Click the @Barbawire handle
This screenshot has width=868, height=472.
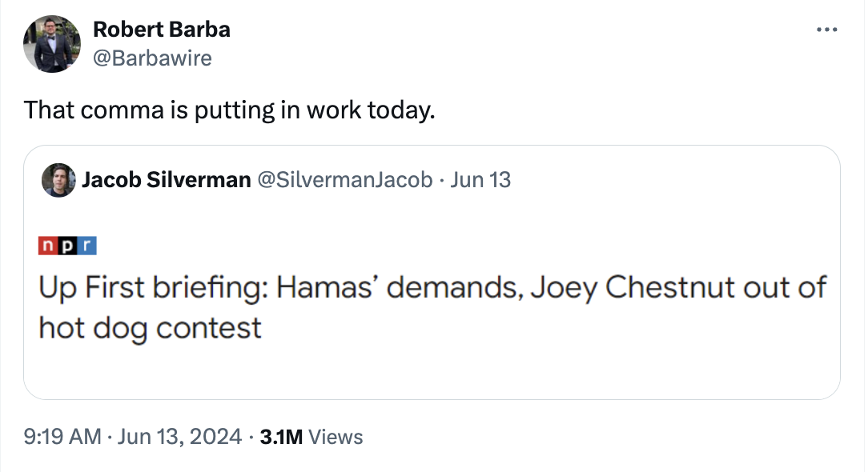[152, 58]
